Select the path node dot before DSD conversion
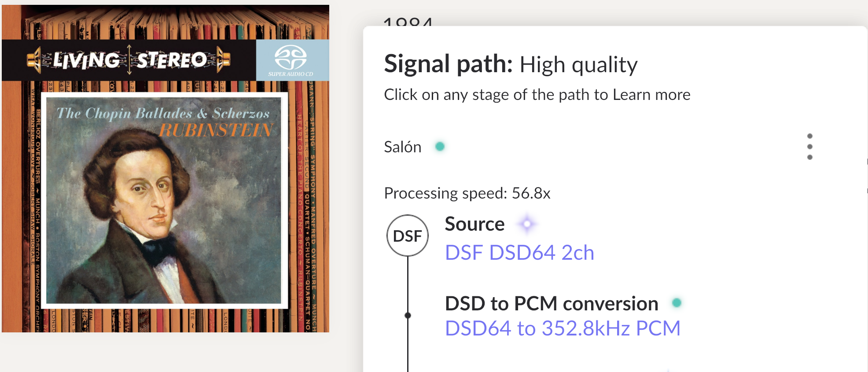 point(408,315)
